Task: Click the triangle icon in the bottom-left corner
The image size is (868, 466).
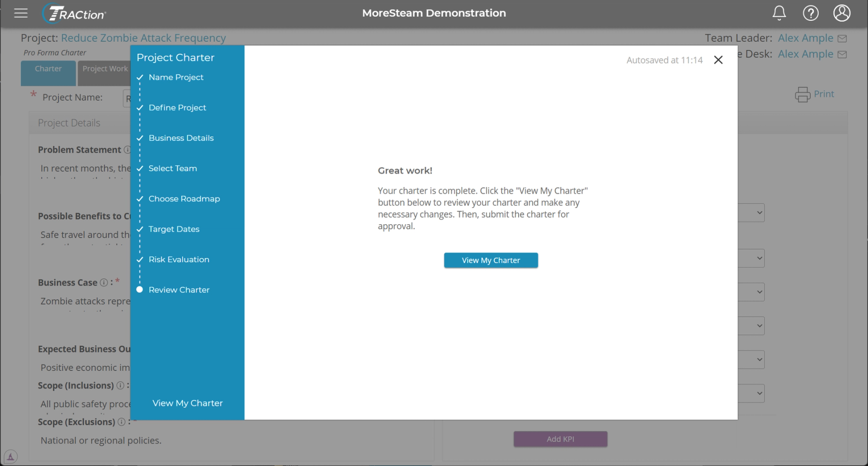Action: [x=11, y=456]
